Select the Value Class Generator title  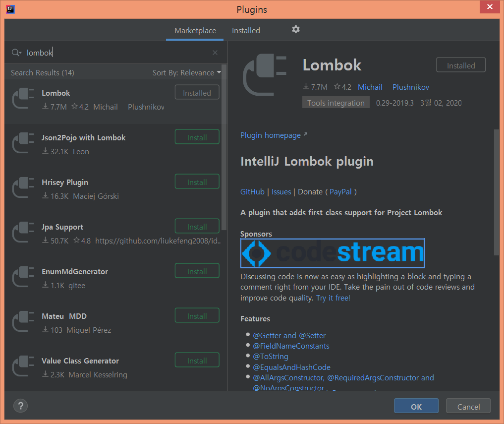tap(80, 361)
